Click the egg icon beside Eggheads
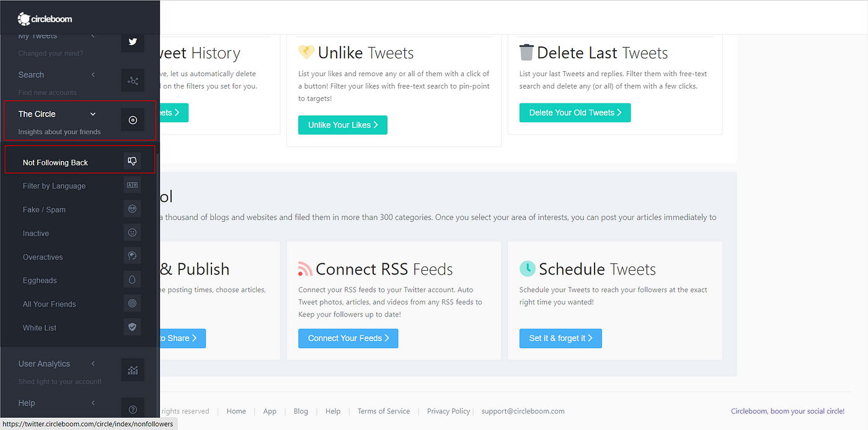Image resolution: width=868 pixels, height=430 pixels. tap(132, 279)
